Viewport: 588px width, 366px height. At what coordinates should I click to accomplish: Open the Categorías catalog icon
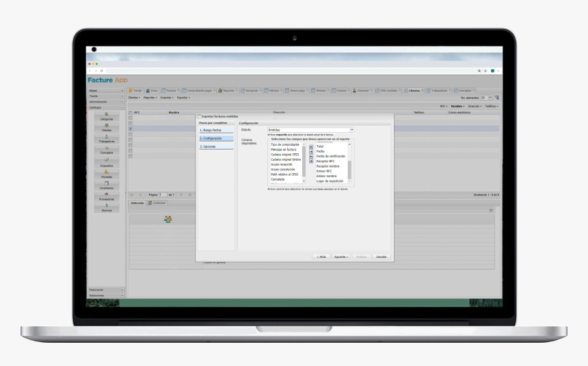click(107, 116)
